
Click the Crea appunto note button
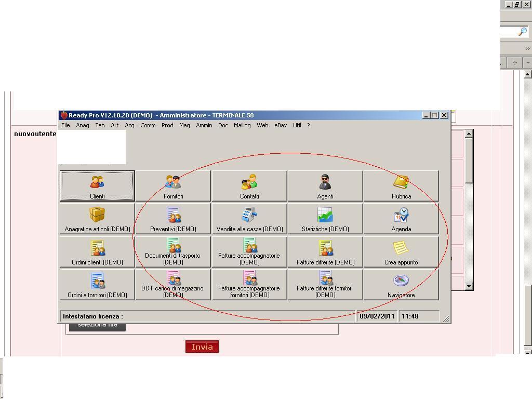tap(401, 252)
